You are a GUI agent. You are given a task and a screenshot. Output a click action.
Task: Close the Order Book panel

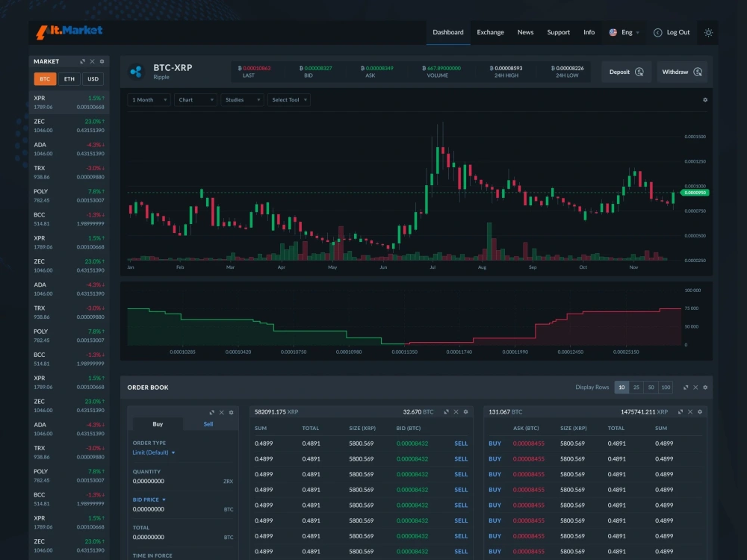695,387
